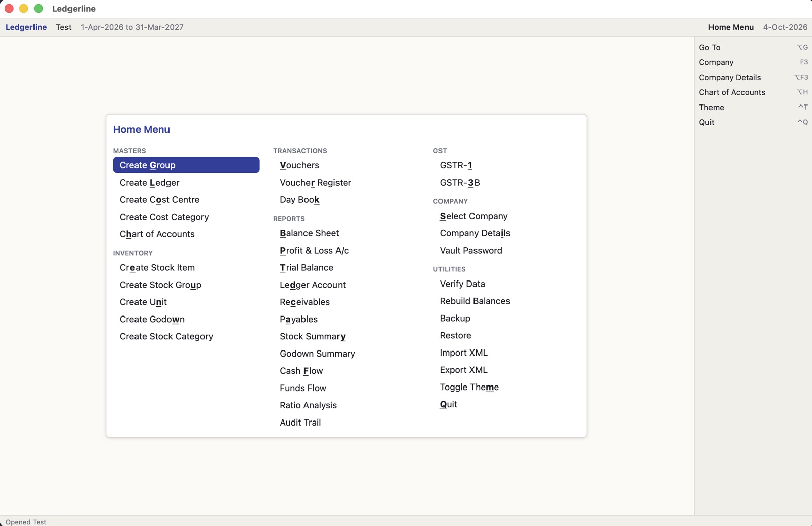Open Audit Trail
Viewport: 812px width, 526px height.
(x=346, y=423)
